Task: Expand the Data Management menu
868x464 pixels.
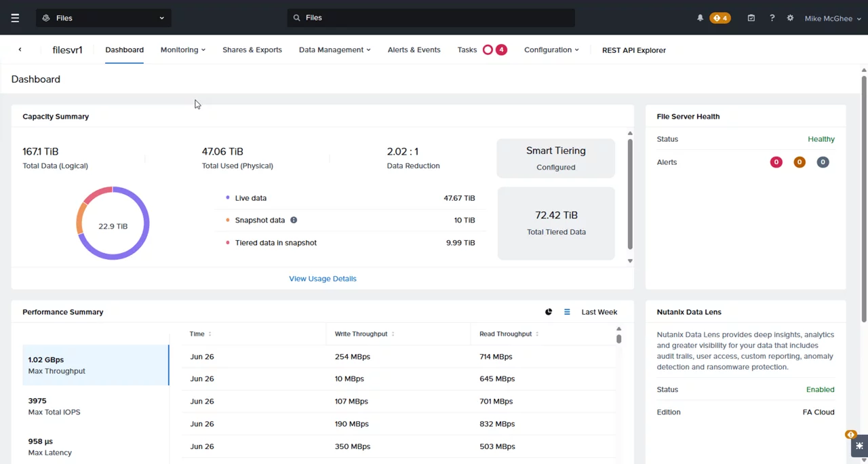Action: (334, 50)
